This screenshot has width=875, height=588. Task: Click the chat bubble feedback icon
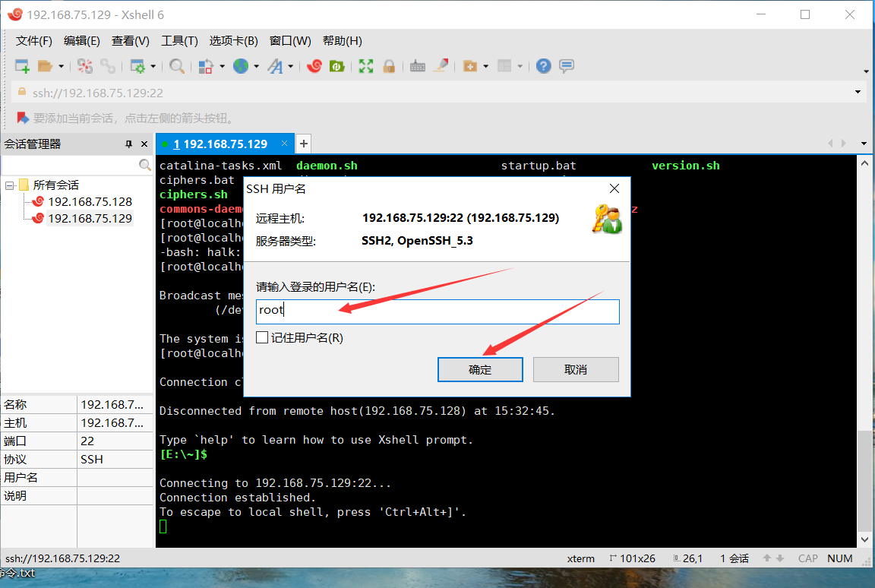point(567,66)
